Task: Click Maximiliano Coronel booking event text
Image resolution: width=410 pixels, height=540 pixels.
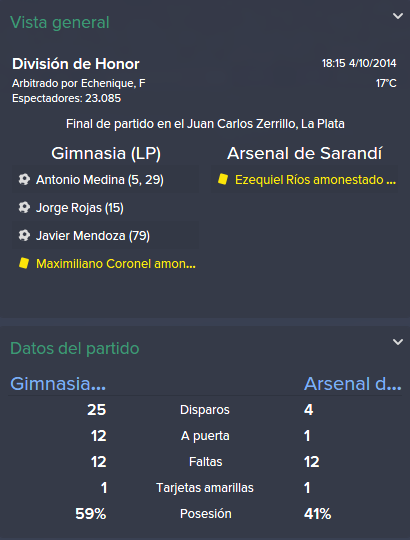Action: point(116,263)
